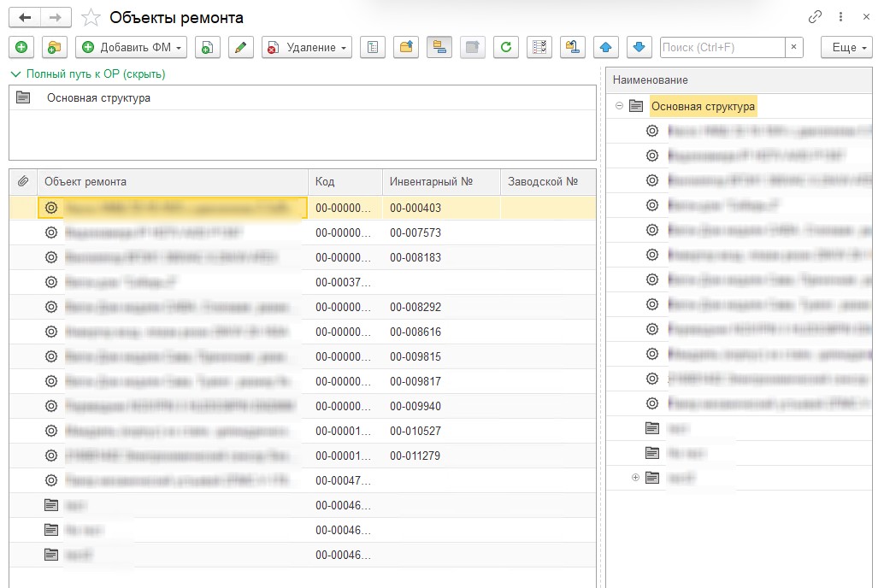Select Основная структура in the tree

coord(703,106)
